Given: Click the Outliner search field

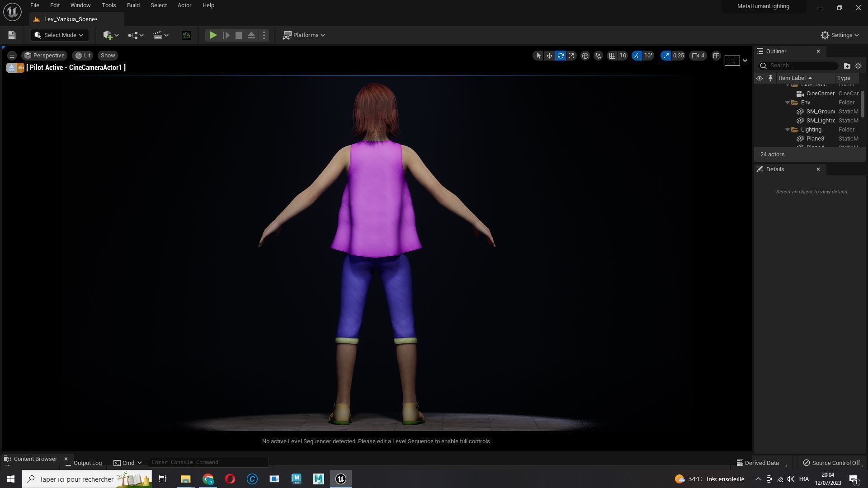Looking at the screenshot, I should click(798, 66).
